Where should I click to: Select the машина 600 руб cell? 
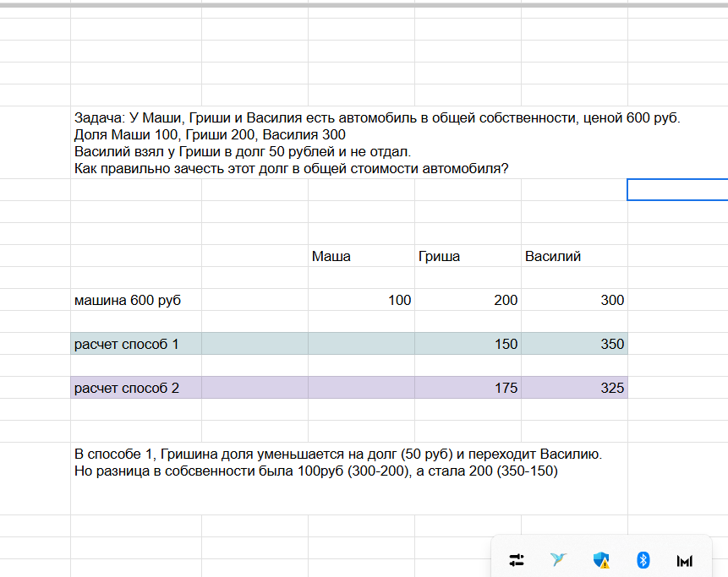pos(136,300)
